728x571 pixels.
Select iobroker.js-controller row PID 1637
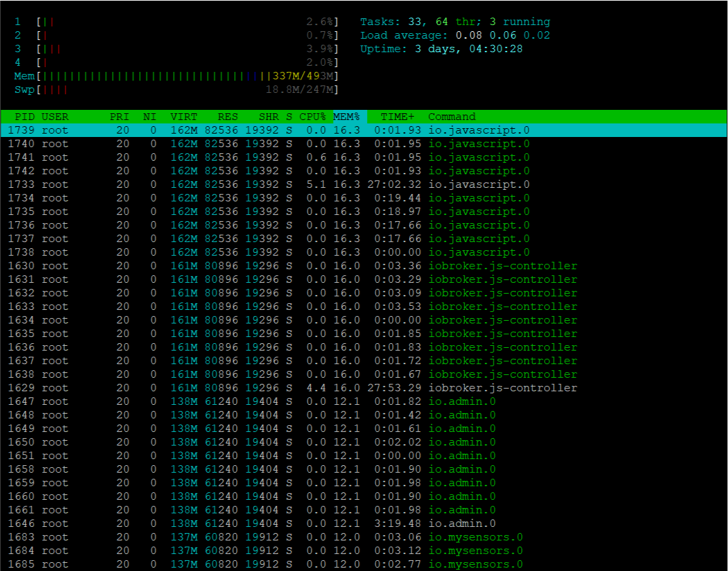click(x=364, y=361)
